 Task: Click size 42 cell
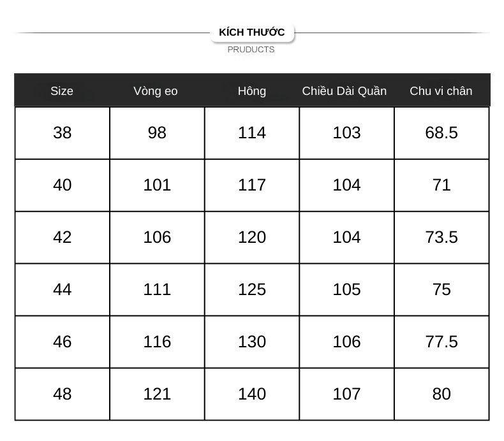pyautogui.click(x=63, y=238)
